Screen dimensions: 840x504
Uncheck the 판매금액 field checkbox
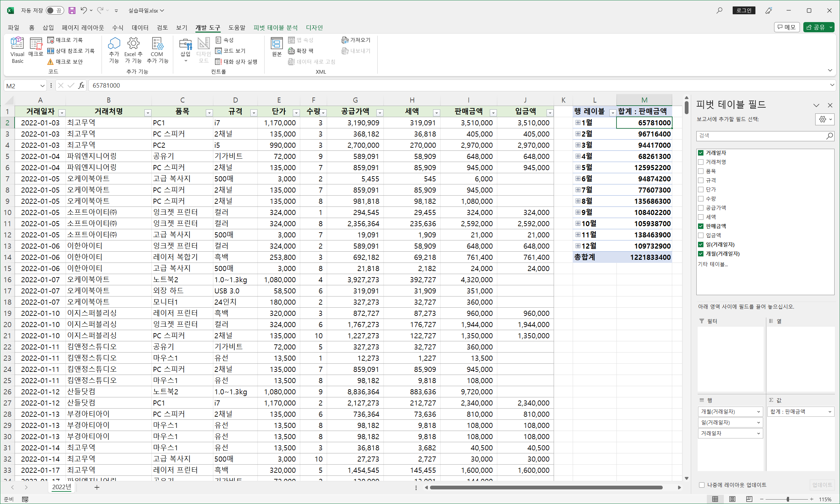(x=701, y=226)
